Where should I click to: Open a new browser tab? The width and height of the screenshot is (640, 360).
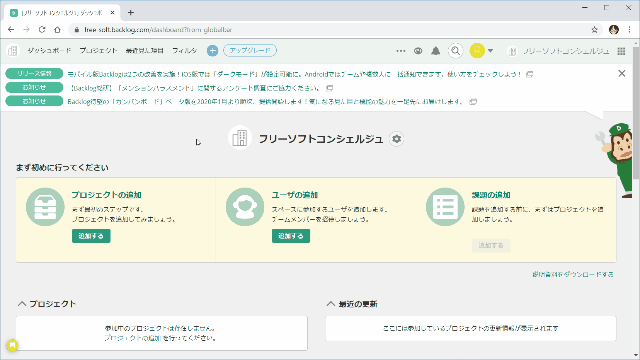pos(131,13)
